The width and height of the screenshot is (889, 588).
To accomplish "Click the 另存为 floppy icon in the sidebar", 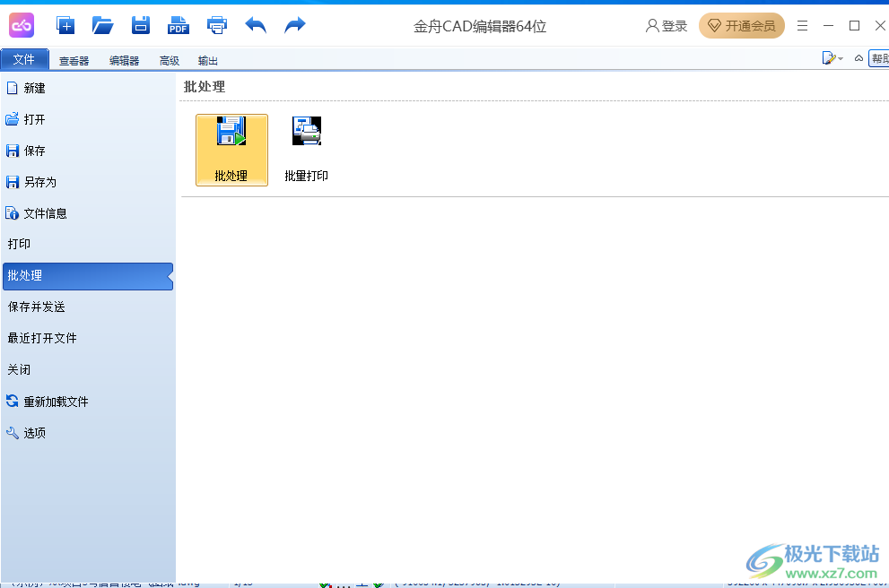I will point(12,182).
